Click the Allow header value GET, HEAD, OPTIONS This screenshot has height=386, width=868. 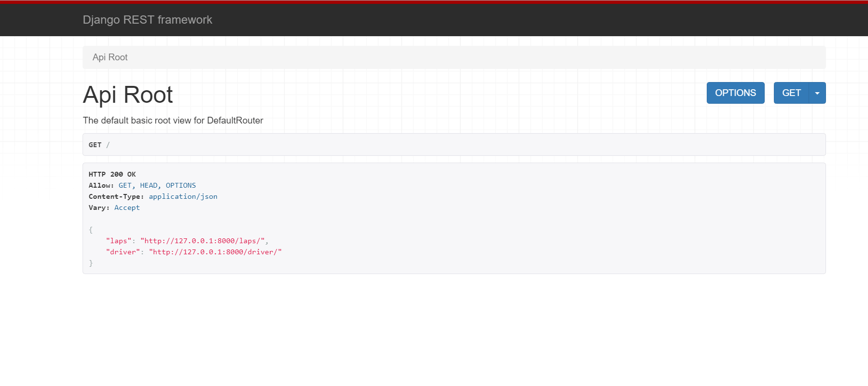click(x=157, y=185)
